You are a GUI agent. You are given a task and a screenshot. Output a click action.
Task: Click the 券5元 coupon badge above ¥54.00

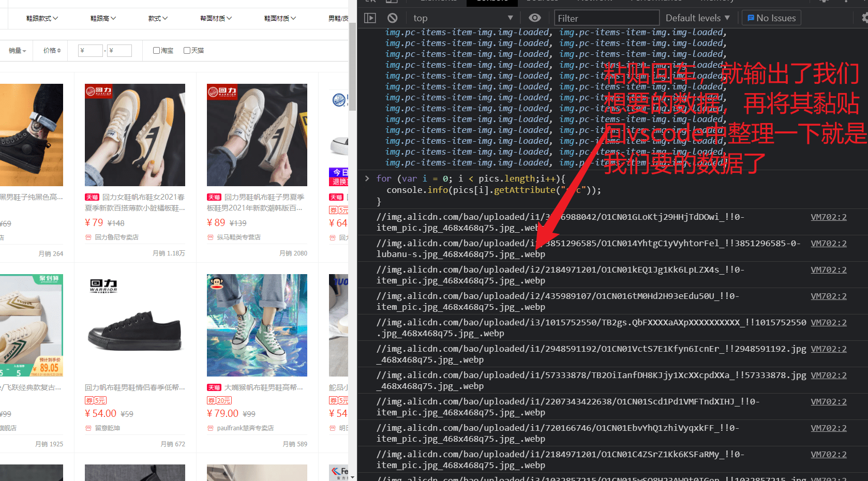point(96,400)
